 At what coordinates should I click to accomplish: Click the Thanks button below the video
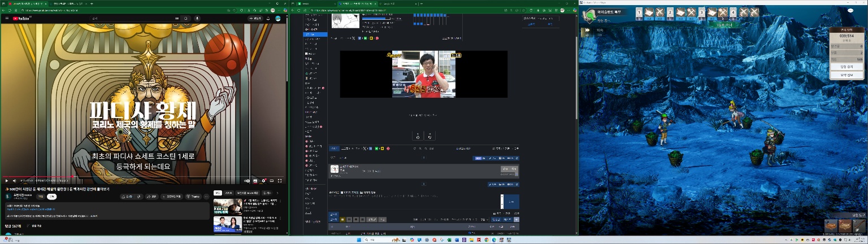193,197
